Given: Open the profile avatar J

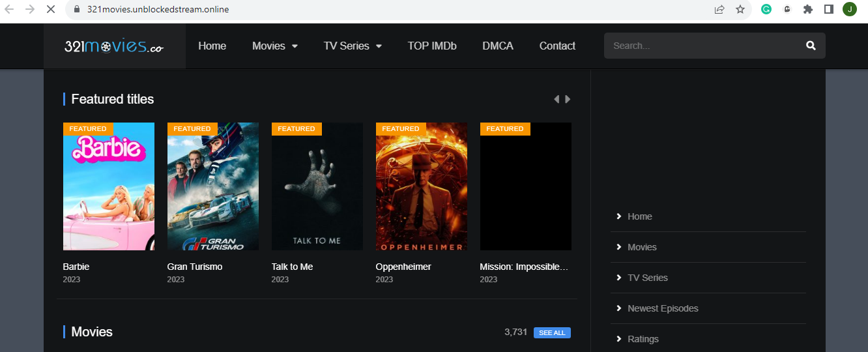Looking at the screenshot, I should tap(850, 9).
